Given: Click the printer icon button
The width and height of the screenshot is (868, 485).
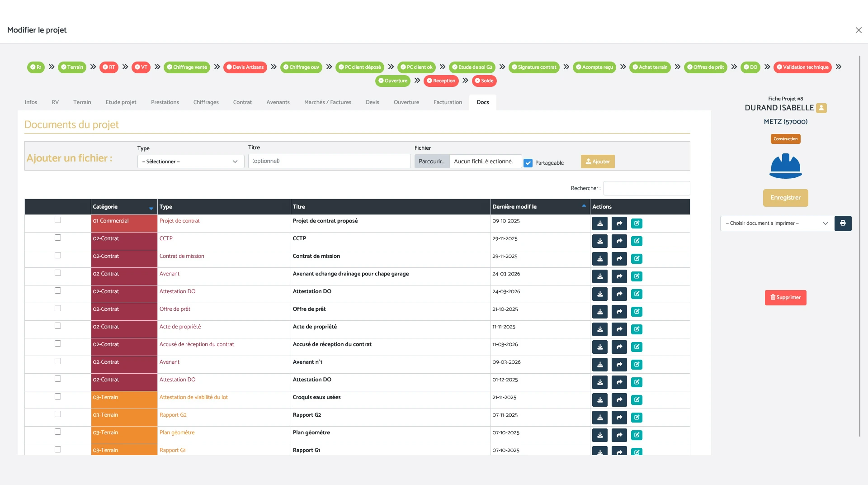Looking at the screenshot, I should coord(843,223).
